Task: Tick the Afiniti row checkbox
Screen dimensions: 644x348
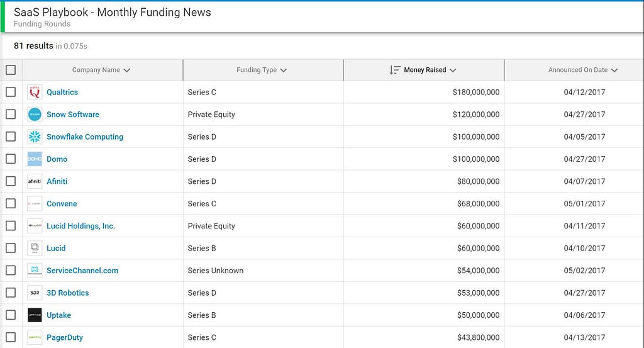Action: pos(11,181)
